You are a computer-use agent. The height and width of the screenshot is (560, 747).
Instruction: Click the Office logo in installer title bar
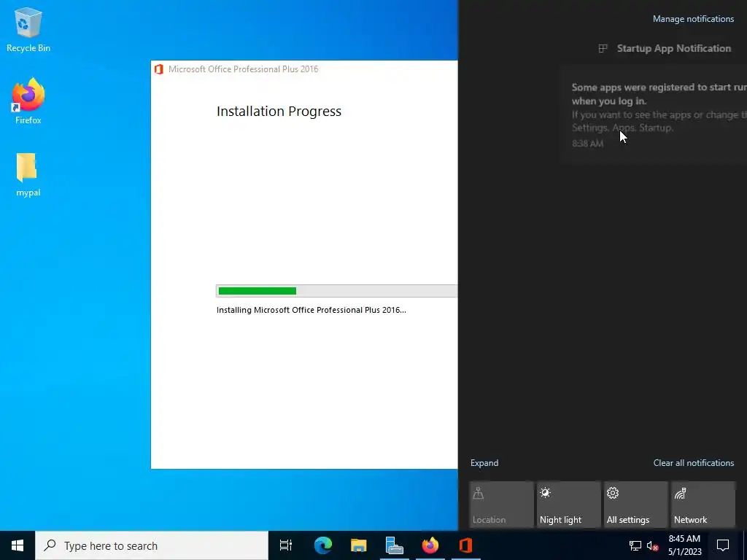[x=159, y=69]
